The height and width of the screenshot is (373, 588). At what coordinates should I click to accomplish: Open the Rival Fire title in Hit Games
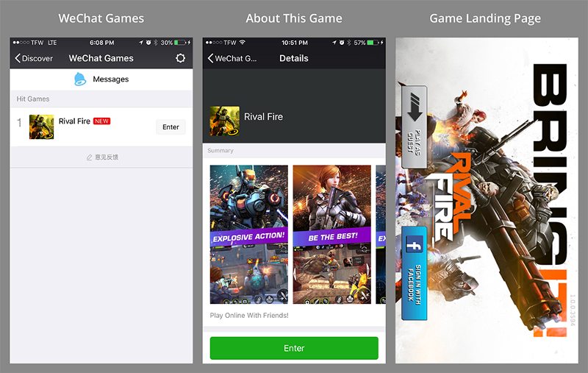(x=74, y=121)
